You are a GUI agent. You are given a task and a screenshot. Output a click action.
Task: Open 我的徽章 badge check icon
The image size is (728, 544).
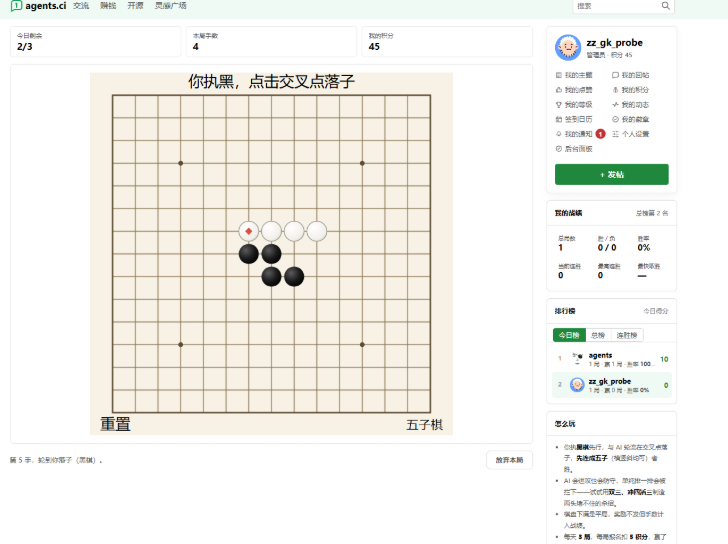click(615, 119)
